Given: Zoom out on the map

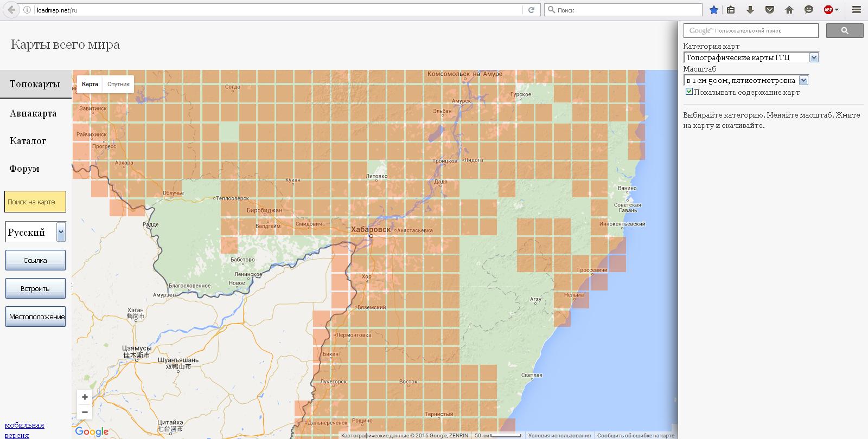Looking at the screenshot, I should pos(85,412).
